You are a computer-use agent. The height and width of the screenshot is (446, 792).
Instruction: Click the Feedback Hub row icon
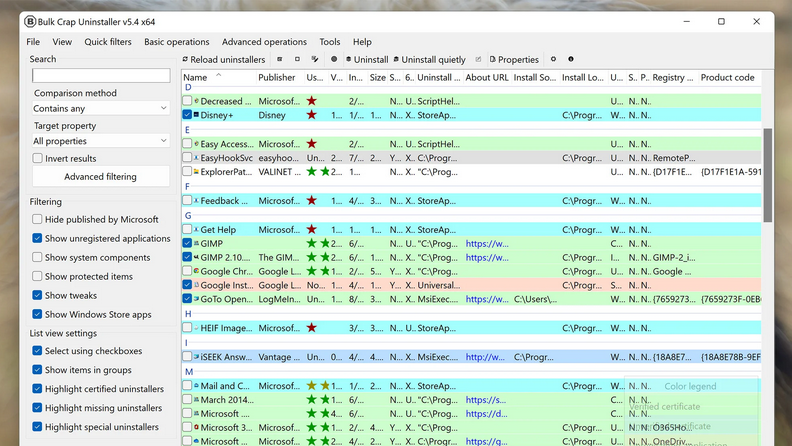(196, 201)
